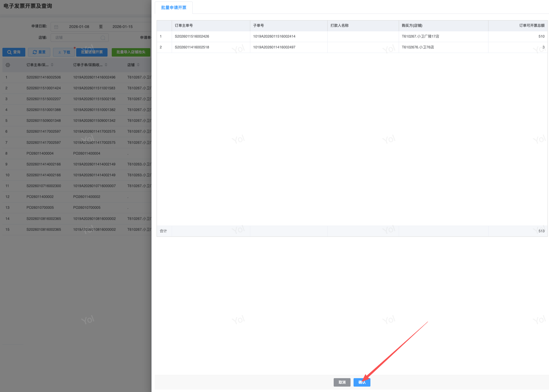Click the 查询 search button
549x392 pixels.
14,52
